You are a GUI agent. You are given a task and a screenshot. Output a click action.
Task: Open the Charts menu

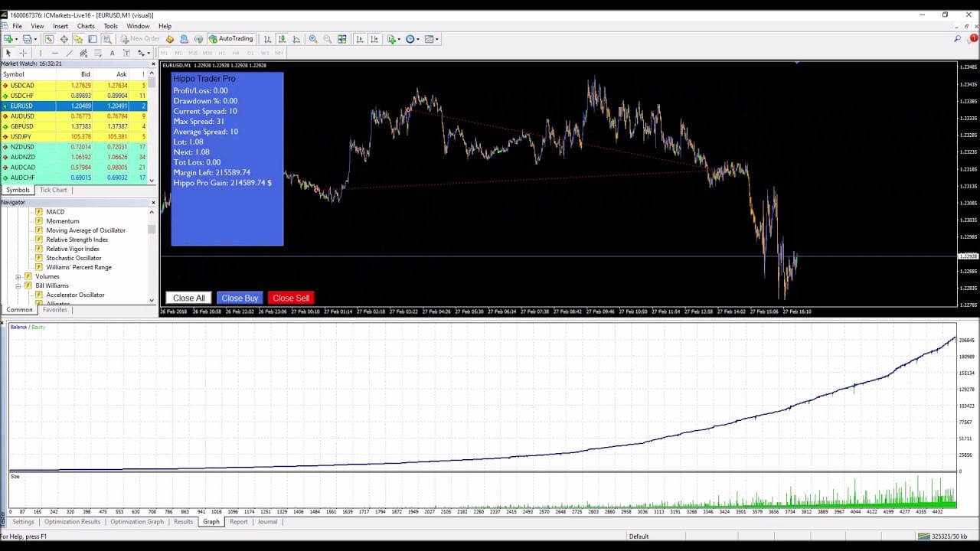[x=86, y=26]
